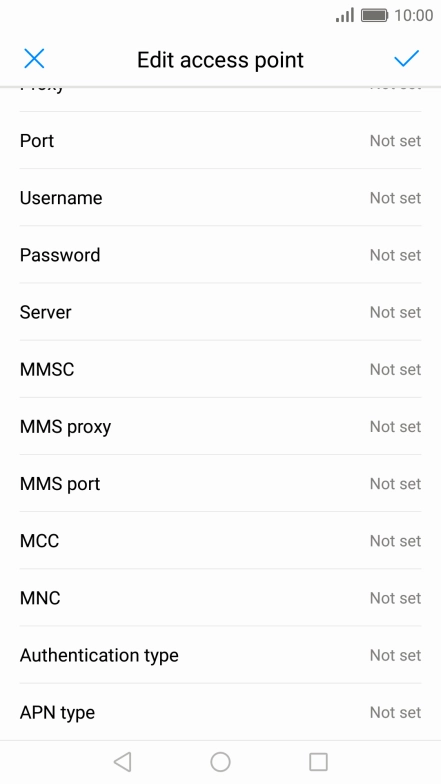Image resolution: width=441 pixels, height=784 pixels.
Task: Set the MNC value
Action: [220, 598]
